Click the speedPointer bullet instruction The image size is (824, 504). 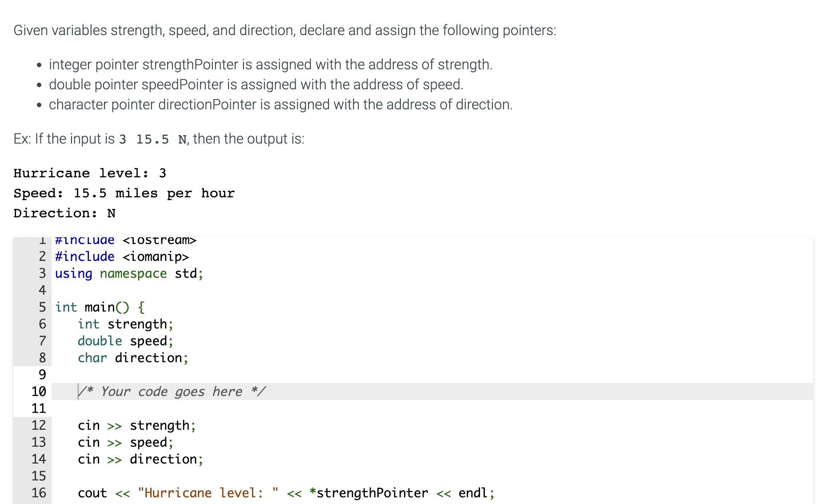[x=256, y=84]
